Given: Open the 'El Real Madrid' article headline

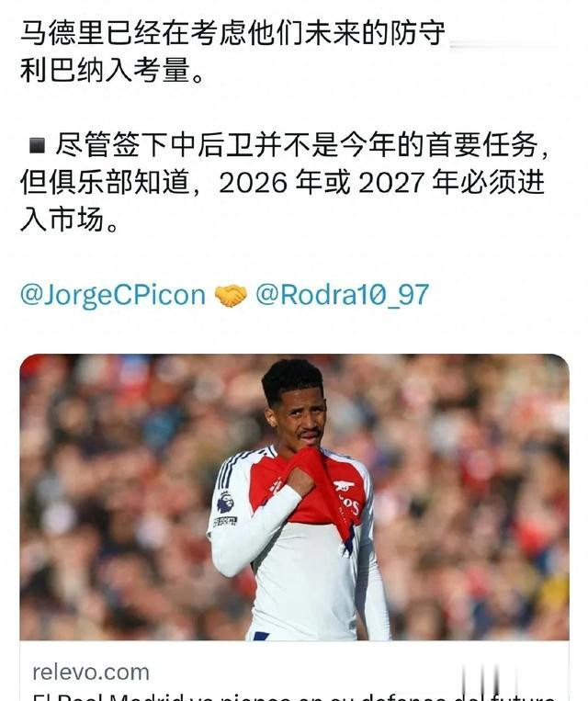Looking at the screenshot, I should coord(294,697).
